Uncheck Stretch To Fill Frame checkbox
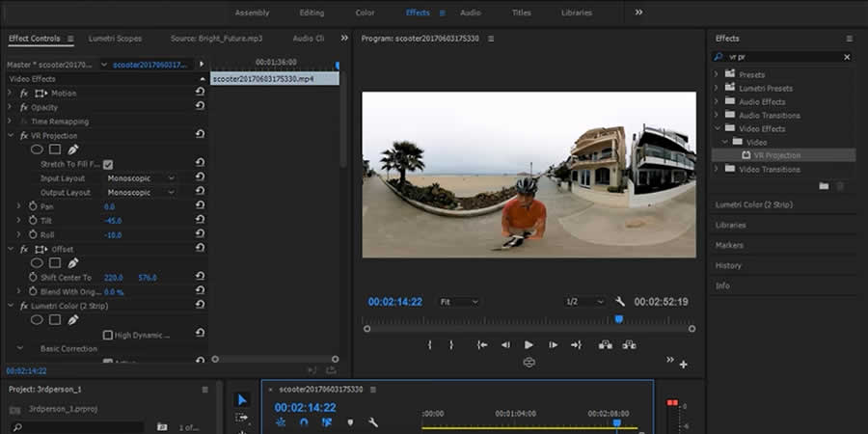868x434 pixels. click(108, 164)
